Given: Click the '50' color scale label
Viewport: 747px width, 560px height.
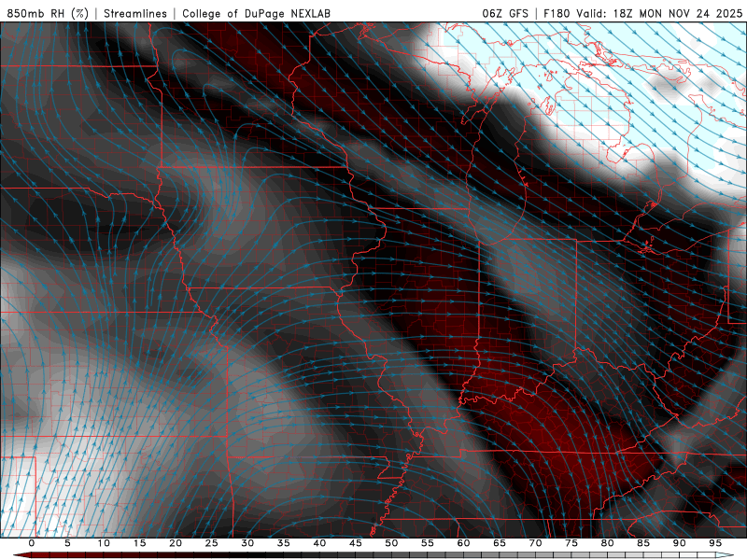Looking at the screenshot, I should pyautogui.click(x=391, y=543).
